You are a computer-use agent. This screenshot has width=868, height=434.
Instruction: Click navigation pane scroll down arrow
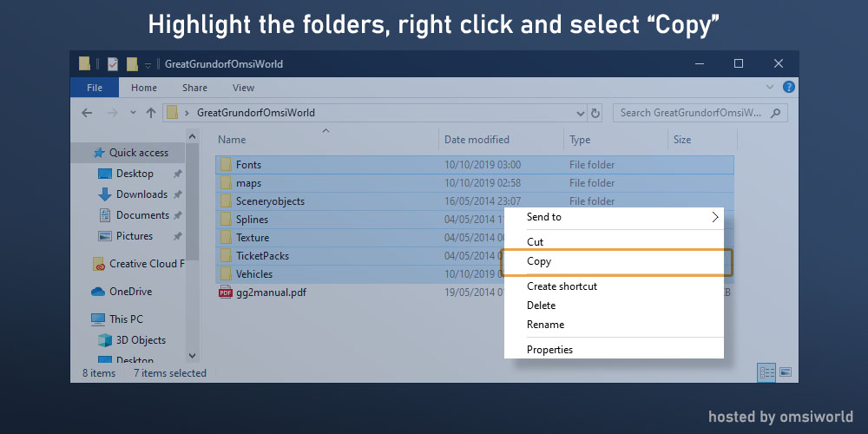click(x=192, y=356)
